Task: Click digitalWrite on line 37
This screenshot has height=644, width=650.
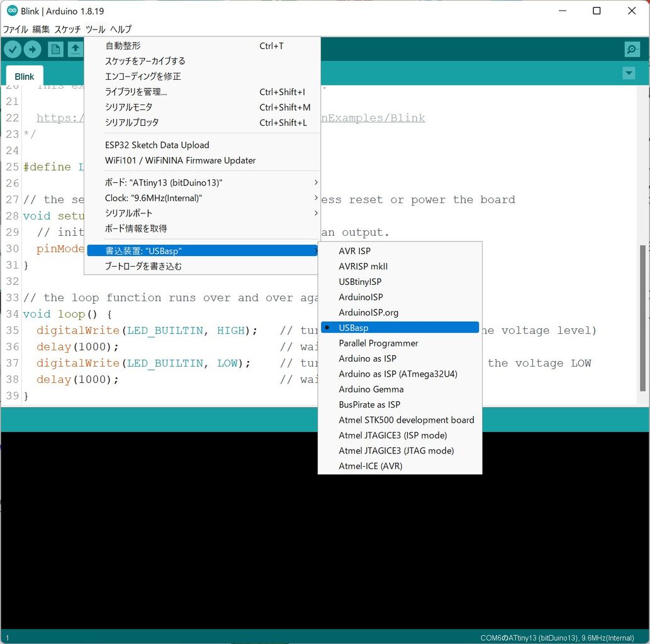Action: [x=78, y=364]
